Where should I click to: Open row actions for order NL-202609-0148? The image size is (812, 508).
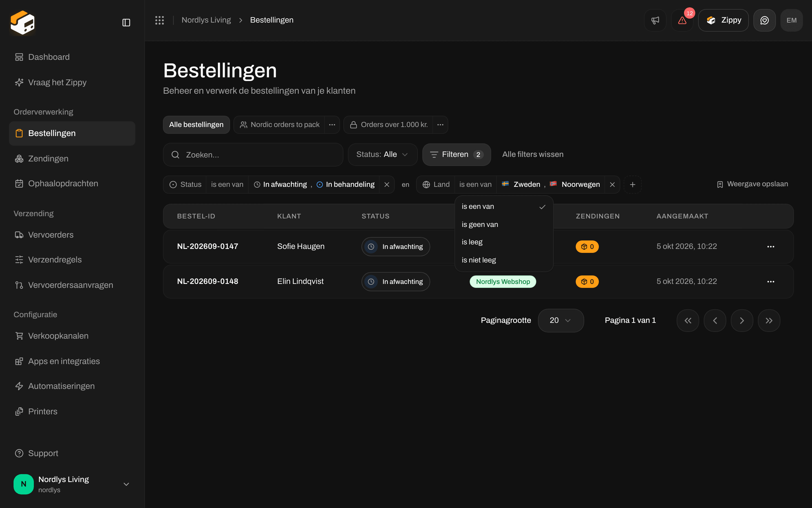[x=770, y=282]
